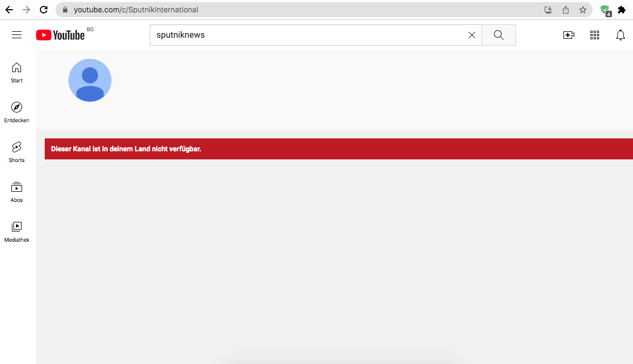Viewport: 633px width, 364px height.
Task: Open the YouTube hamburger guide menu
Action: coord(17,34)
